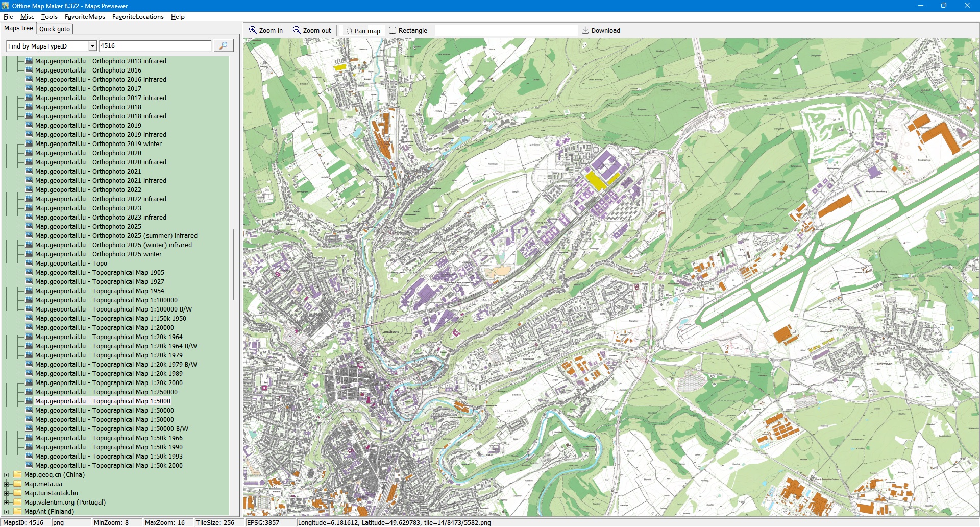Open the Find by MapsTypeID dropdown
This screenshot has width=980, height=527.
coord(92,46)
